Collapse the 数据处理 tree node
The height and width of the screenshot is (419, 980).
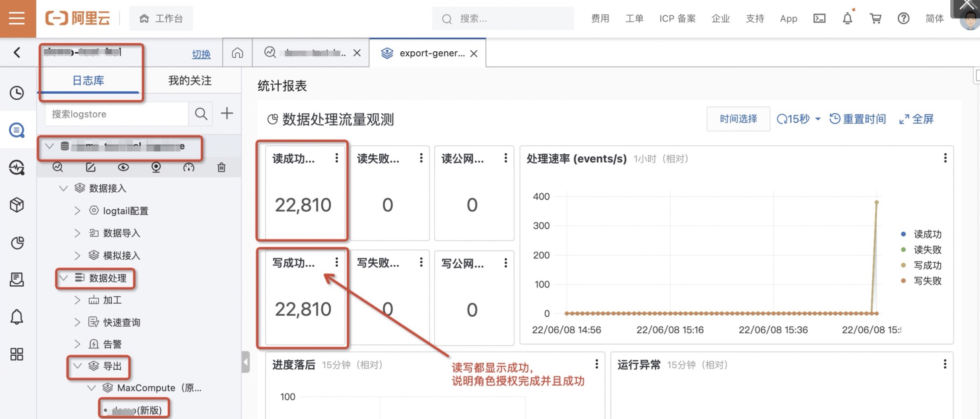click(63, 278)
